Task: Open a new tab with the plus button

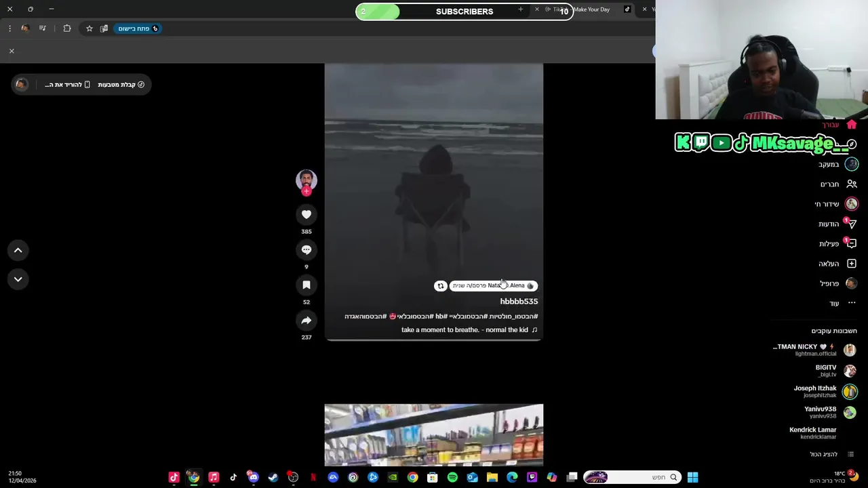Action: point(521,9)
